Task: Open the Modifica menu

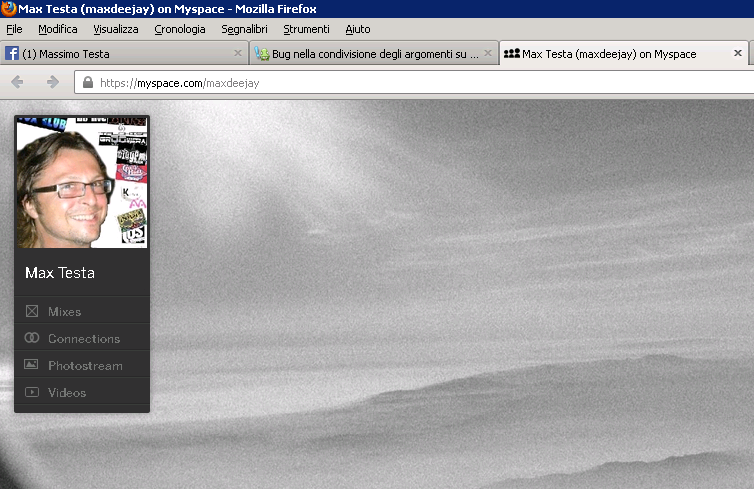Action: click(x=58, y=29)
